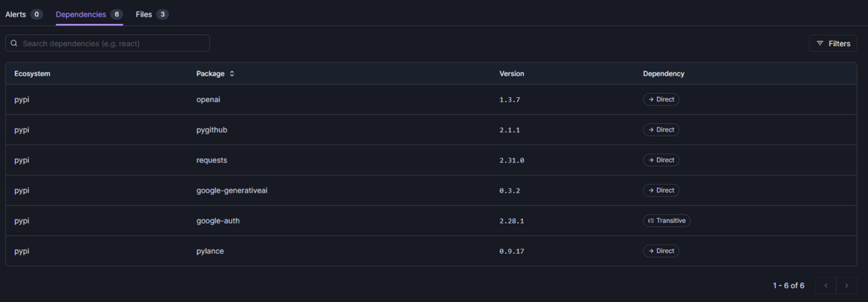This screenshot has width=868, height=302.
Task: Click pypi ecosystem in google-auth row
Action: tap(21, 220)
